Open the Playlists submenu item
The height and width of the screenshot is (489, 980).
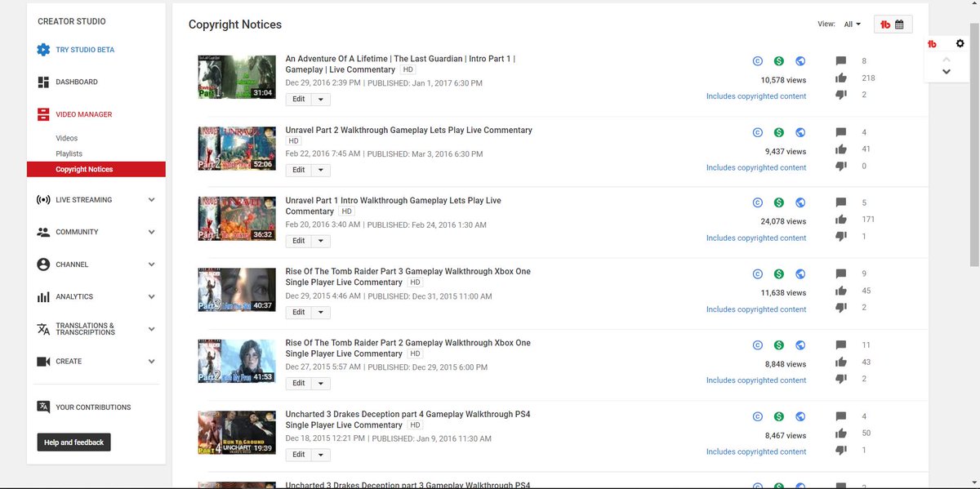point(69,153)
